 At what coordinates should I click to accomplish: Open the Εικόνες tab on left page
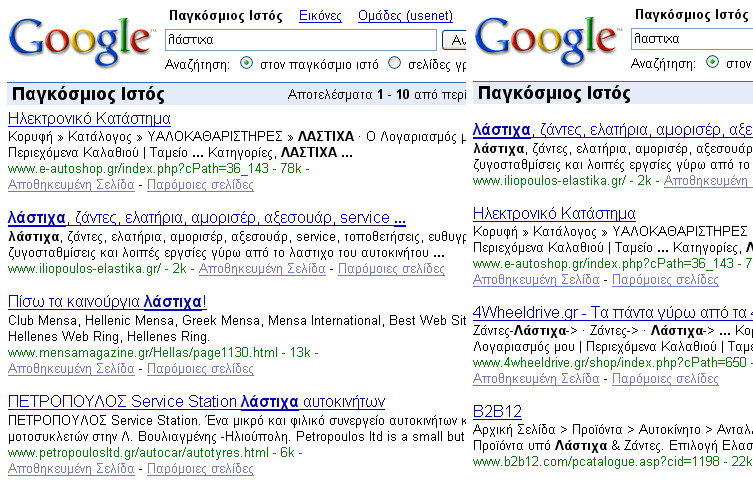320,16
